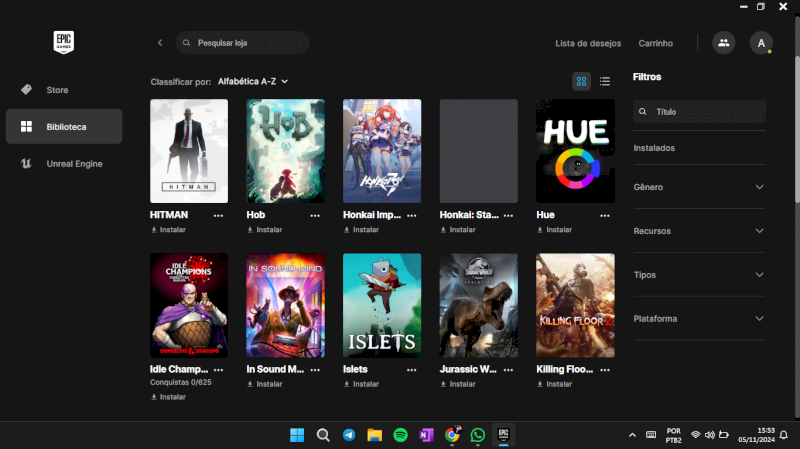Open the Lista de desejos link

[x=588, y=43]
